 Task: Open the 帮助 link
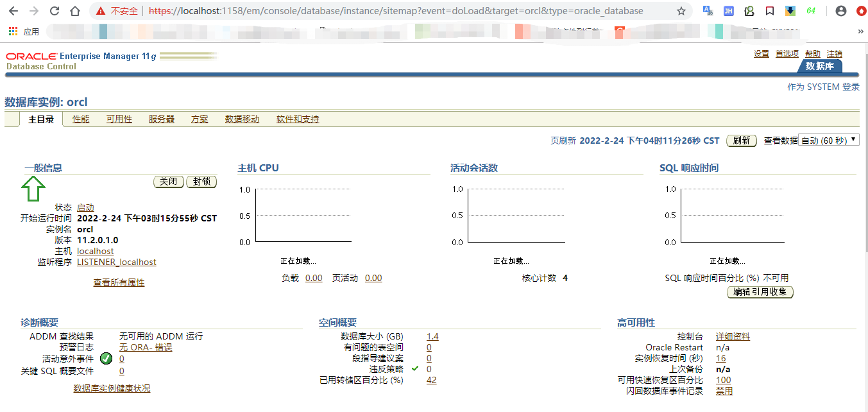[813, 54]
